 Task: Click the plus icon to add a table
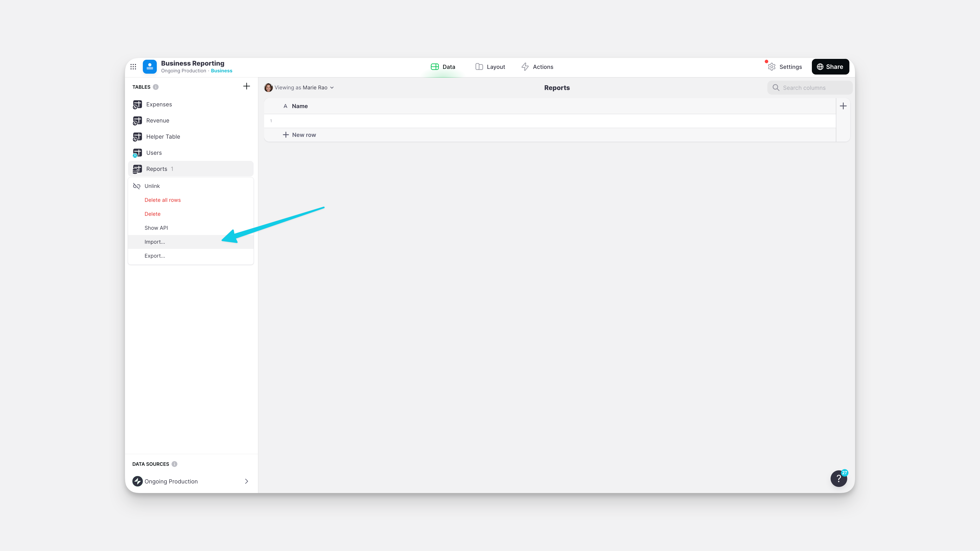point(246,86)
